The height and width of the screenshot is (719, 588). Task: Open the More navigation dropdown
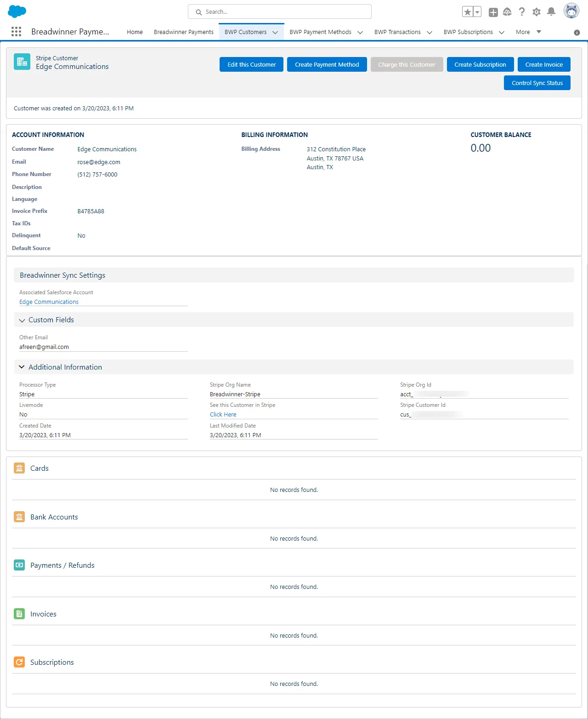point(528,32)
